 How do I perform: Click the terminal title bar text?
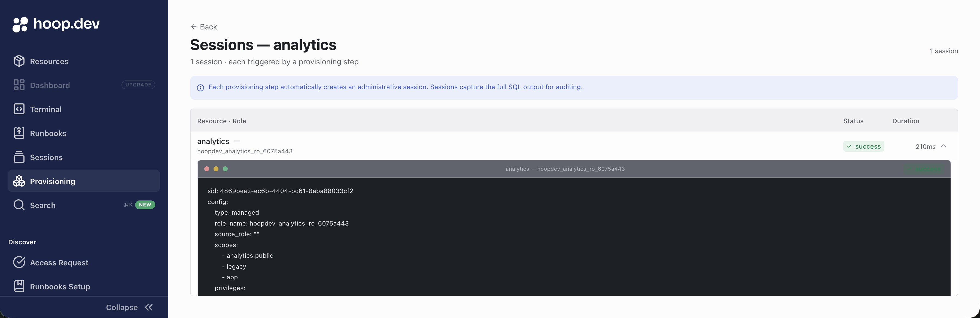coord(565,169)
